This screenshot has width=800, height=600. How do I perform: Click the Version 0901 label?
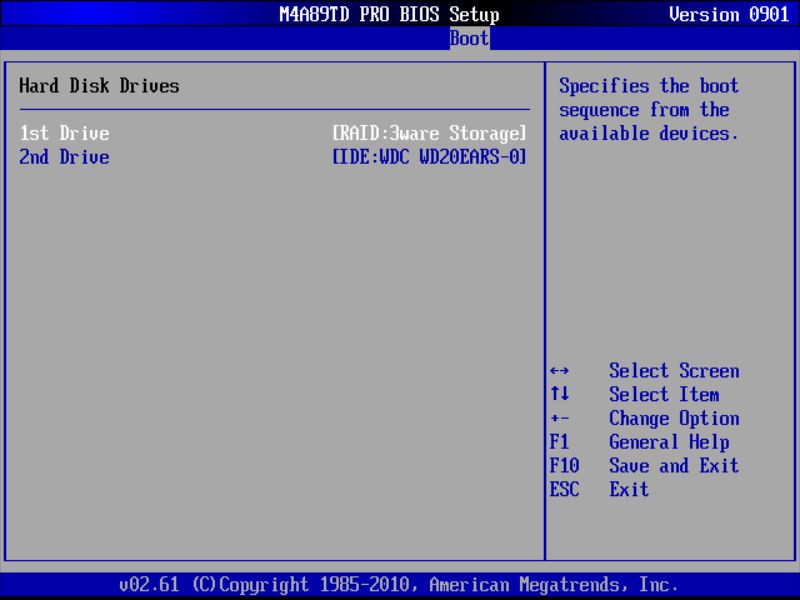729,14
